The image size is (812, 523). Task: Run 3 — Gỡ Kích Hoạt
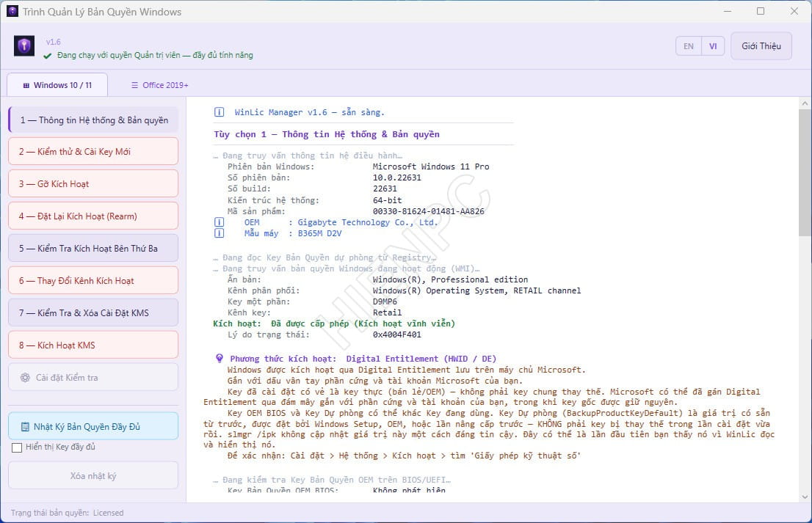(93, 183)
